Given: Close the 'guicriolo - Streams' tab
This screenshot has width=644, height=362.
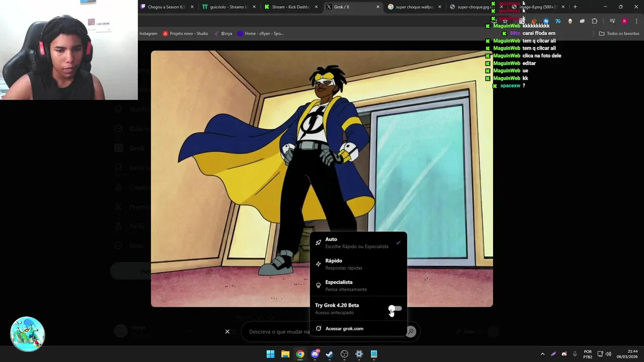Looking at the screenshot, I should point(254,7).
